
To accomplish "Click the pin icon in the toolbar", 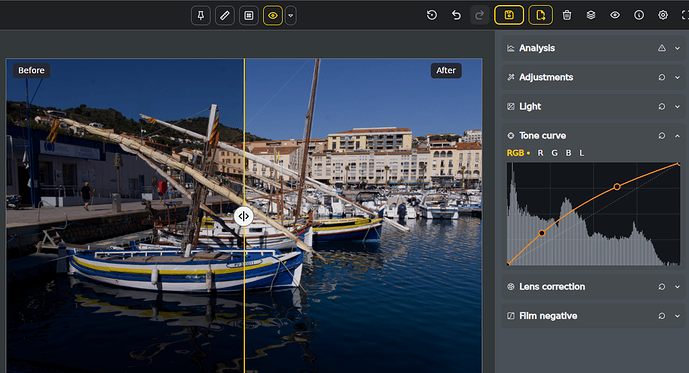I will tap(201, 16).
